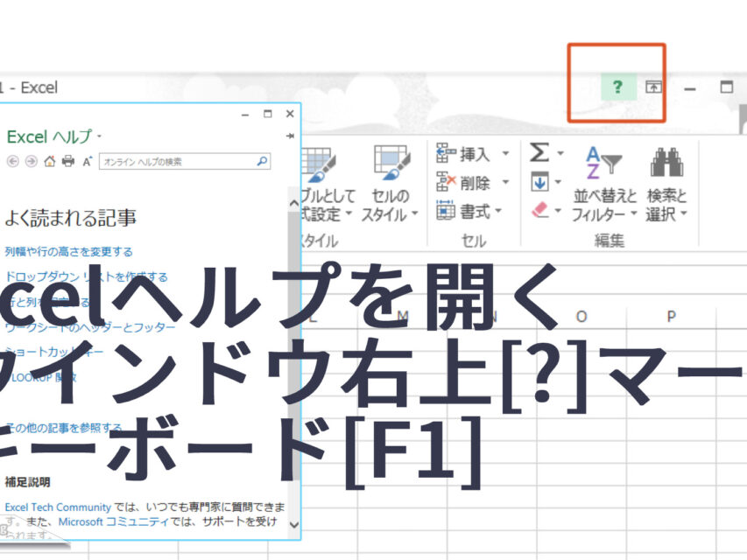Viewport: 747px width, 560px height.
Task: Open the Microsoft コミュニティ link
Action: 113,521
